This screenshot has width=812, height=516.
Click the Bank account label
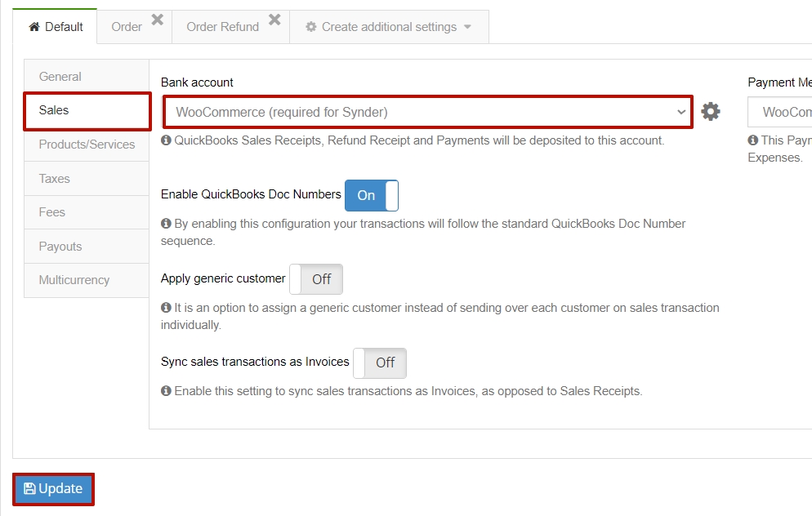(197, 82)
